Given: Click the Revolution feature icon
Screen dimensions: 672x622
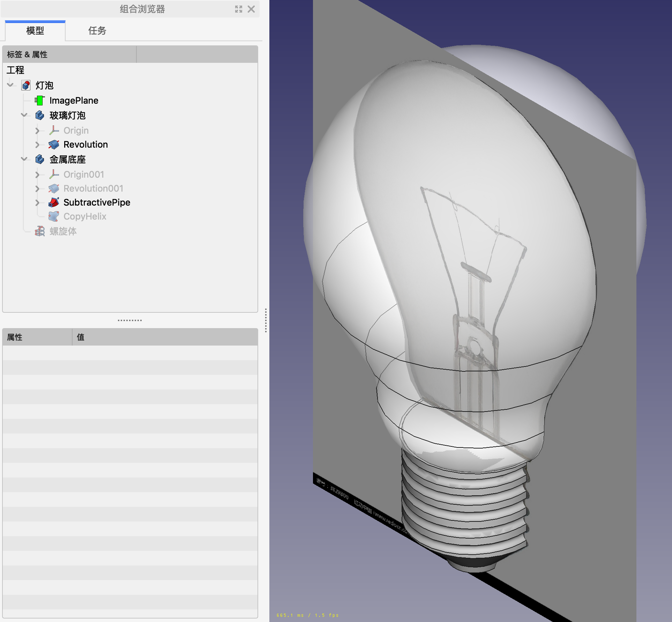Looking at the screenshot, I should 54,145.
